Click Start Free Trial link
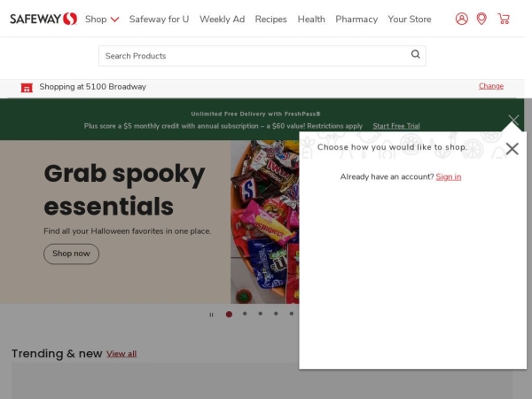Viewport: 532px width, 399px height. tap(396, 126)
